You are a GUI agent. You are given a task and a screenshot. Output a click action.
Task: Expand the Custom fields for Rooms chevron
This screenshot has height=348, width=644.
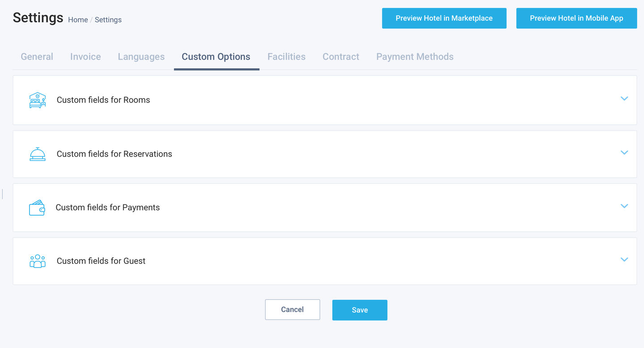(x=624, y=98)
